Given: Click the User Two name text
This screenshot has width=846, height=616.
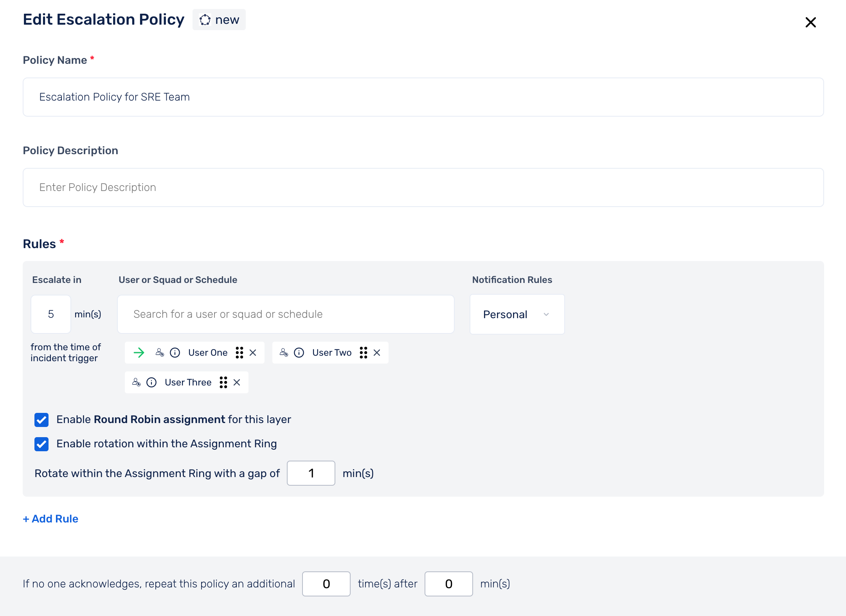Looking at the screenshot, I should point(332,353).
